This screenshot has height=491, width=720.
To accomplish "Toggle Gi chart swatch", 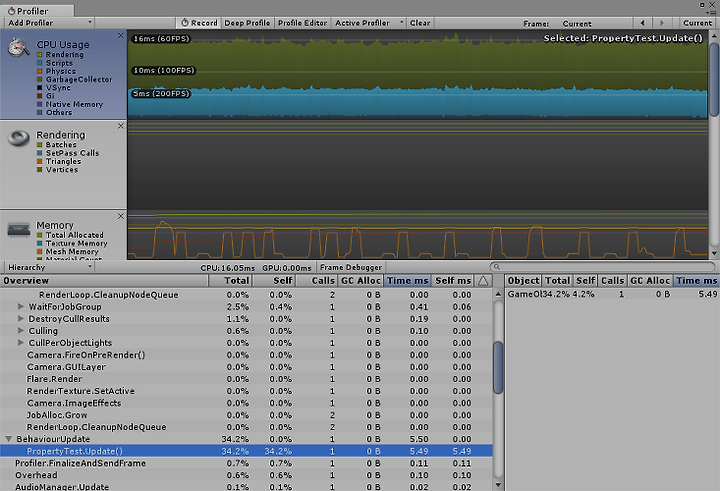I will (x=39, y=96).
